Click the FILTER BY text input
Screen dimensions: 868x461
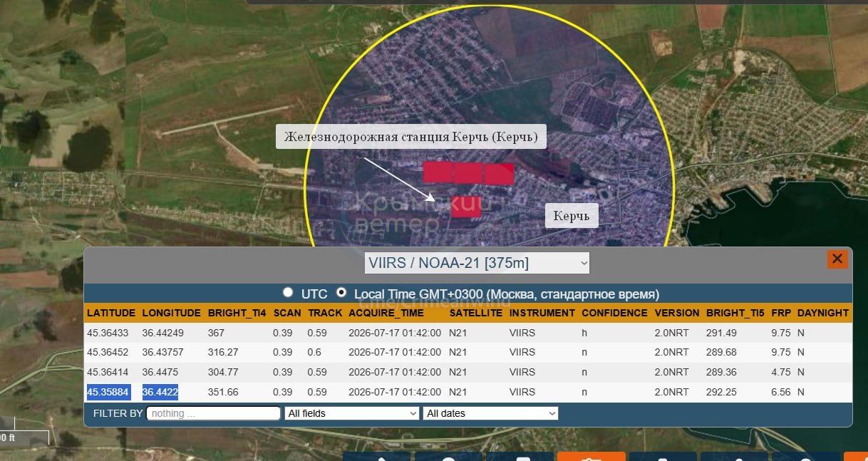(214, 413)
